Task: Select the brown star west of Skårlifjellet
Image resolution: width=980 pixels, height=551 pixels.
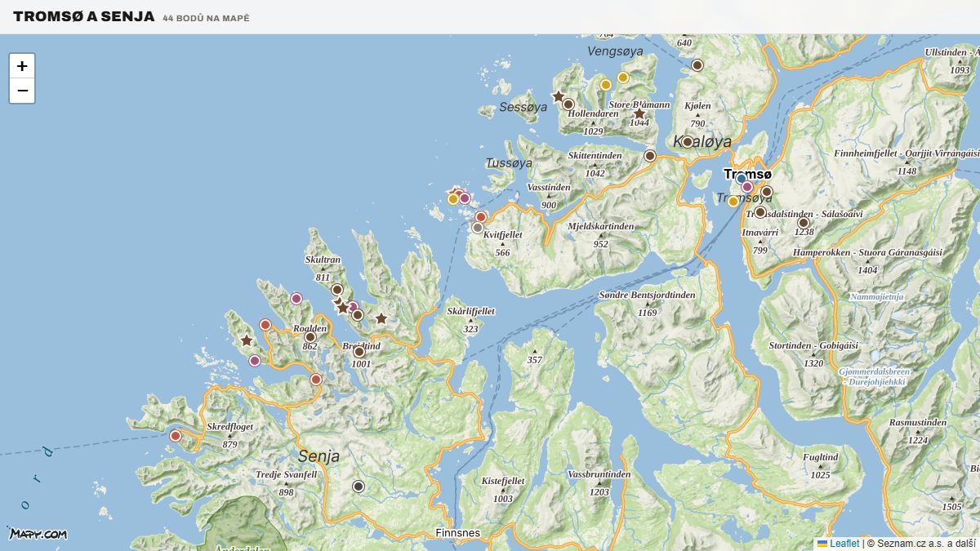Action: point(381,318)
